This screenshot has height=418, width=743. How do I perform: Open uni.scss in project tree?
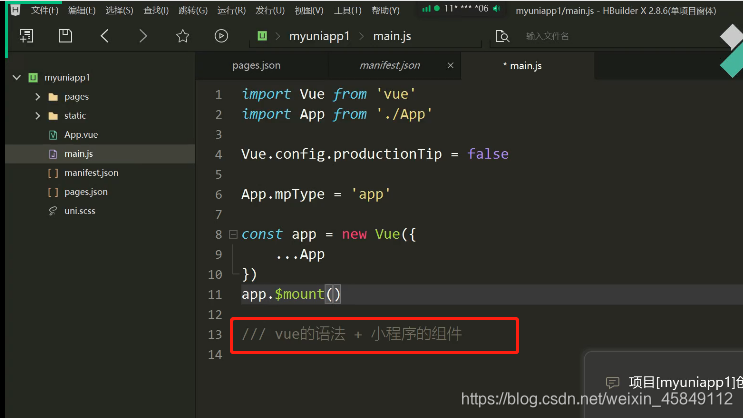(80, 210)
